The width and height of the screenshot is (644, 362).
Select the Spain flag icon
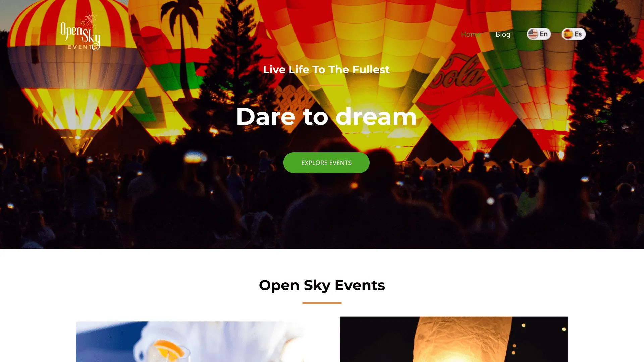click(x=568, y=34)
